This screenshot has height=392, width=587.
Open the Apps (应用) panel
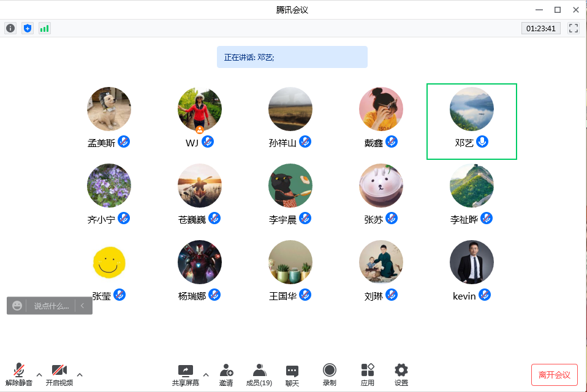point(368,375)
